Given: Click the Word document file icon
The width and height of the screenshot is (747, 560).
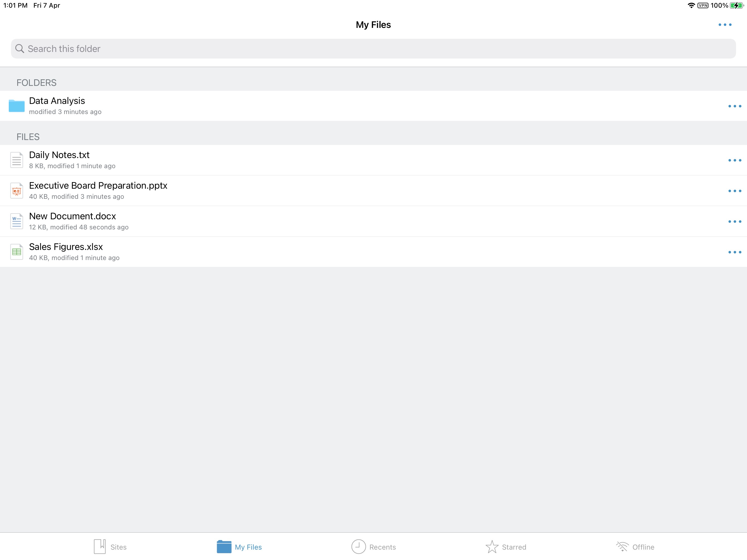Looking at the screenshot, I should point(17,221).
